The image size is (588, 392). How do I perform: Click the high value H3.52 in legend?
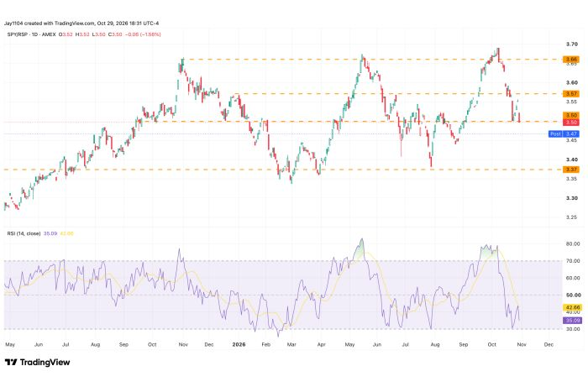coord(82,34)
